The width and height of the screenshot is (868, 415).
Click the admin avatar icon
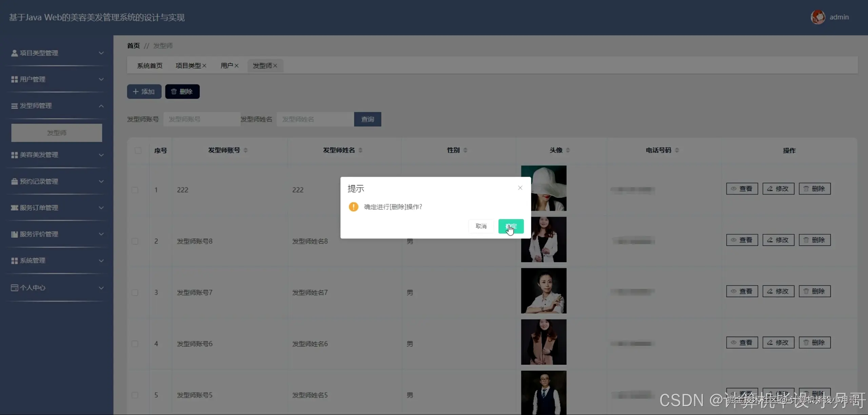(817, 17)
